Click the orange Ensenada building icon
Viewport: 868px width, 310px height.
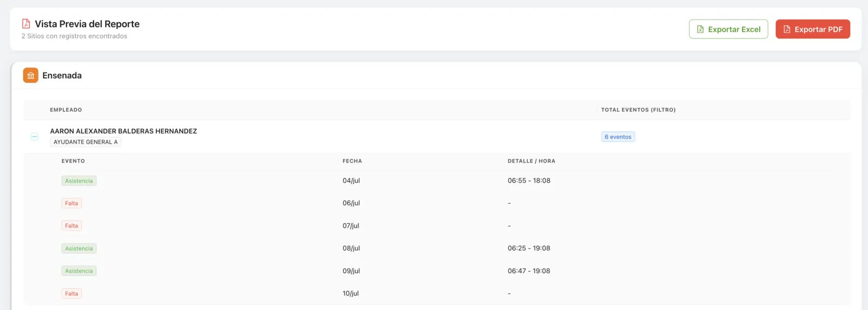pyautogui.click(x=30, y=75)
